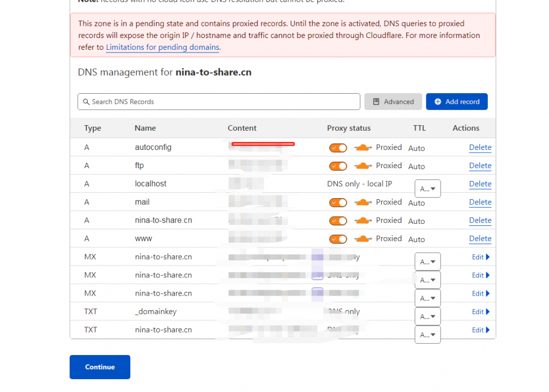The image size is (549, 392).
Task: Delete the autoconfig A record
Action: 480,148
